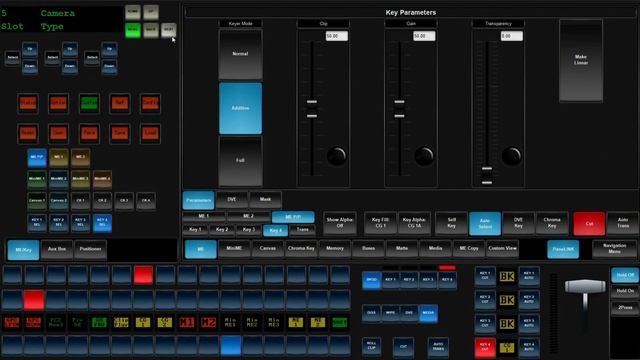Click the Gain value field
Image resolution: width=640 pixels, height=360 pixels.
(x=424, y=36)
